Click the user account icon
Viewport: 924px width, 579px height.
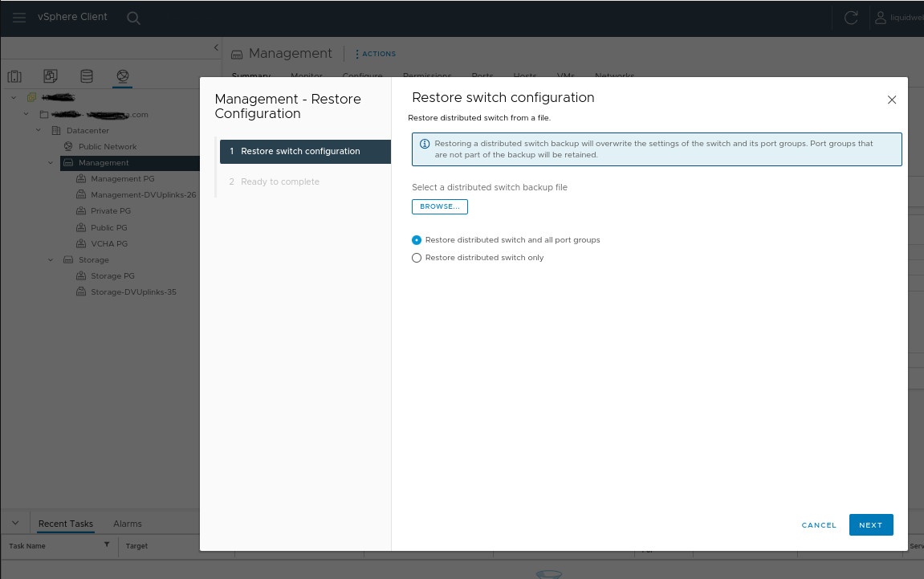[881, 18]
